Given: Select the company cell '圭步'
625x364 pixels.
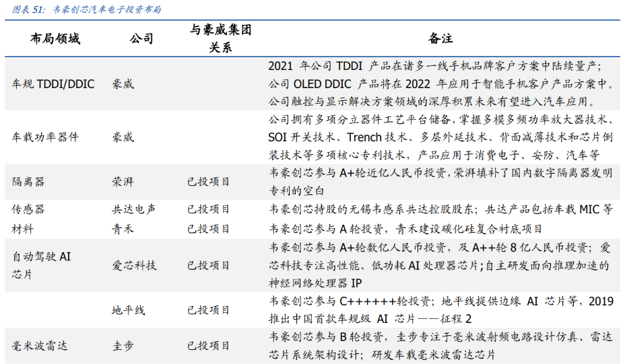Looking at the screenshot, I should 123,346.
